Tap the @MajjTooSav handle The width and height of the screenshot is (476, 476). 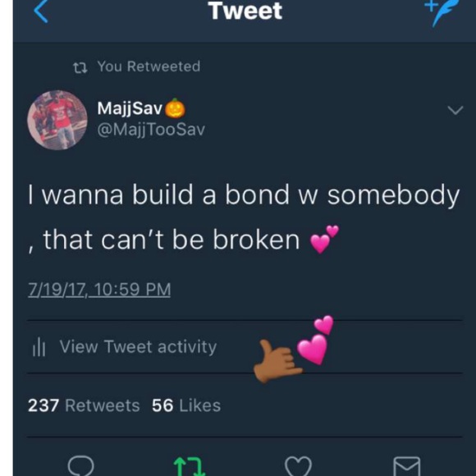[151, 130]
